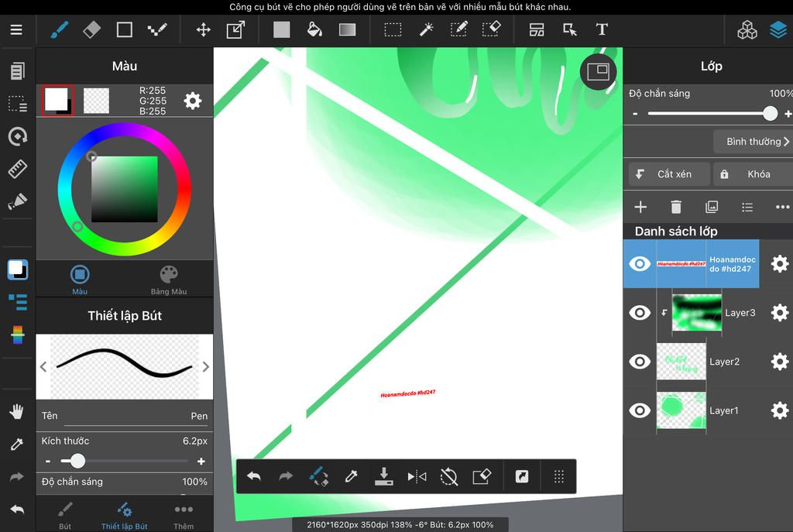Screen dimensions: 793x532
Task: Toggle flip canvas horizontally in bottom bar
Action: [417, 476]
